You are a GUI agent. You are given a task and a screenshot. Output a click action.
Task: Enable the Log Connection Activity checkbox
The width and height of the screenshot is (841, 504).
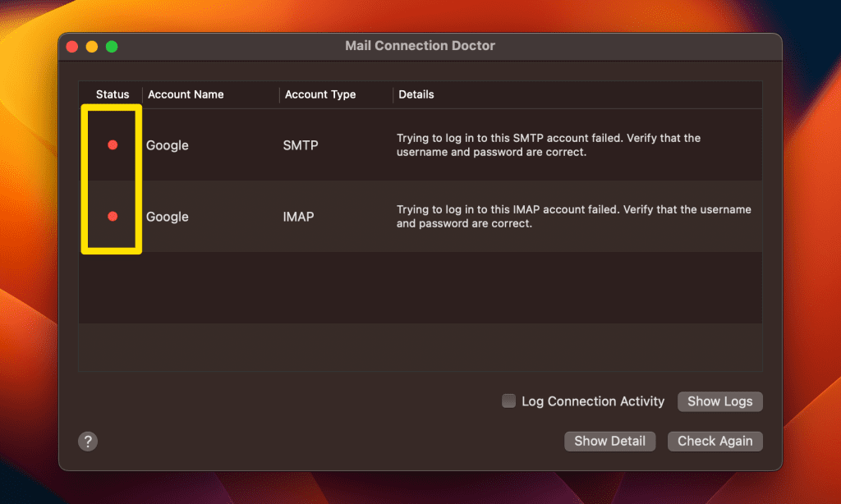click(509, 401)
